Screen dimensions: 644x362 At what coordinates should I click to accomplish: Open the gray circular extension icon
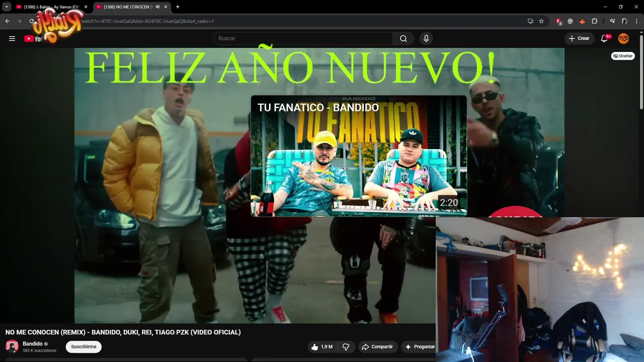point(570,21)
